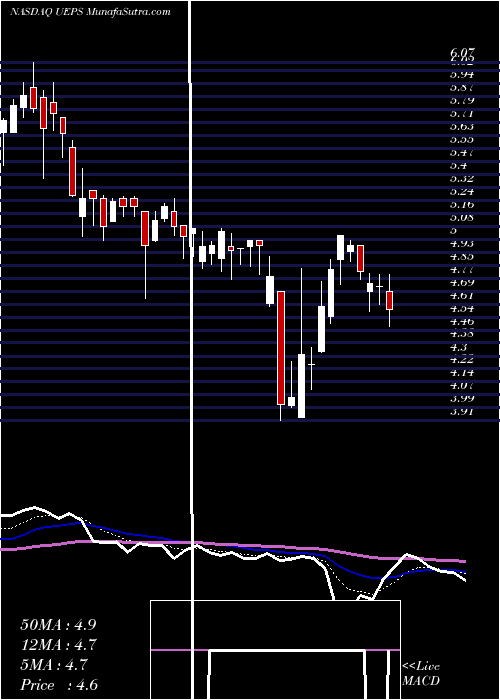Select the 5.16 price axis label
The height and width of the screenshot is (700, 500).
462,205
